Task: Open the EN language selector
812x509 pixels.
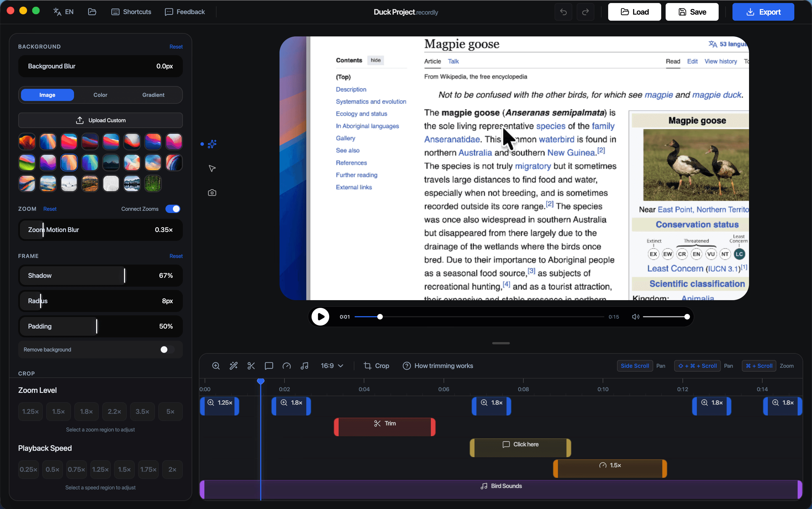Action: [63, 12]
